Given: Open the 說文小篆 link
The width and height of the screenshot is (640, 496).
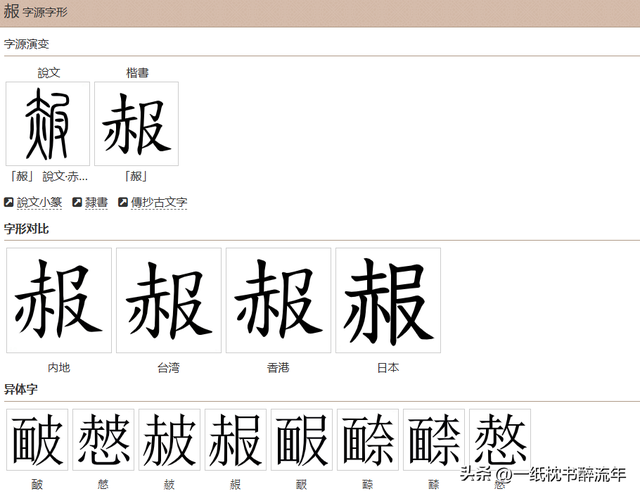Looking at the screenshot, I should 39,202.
